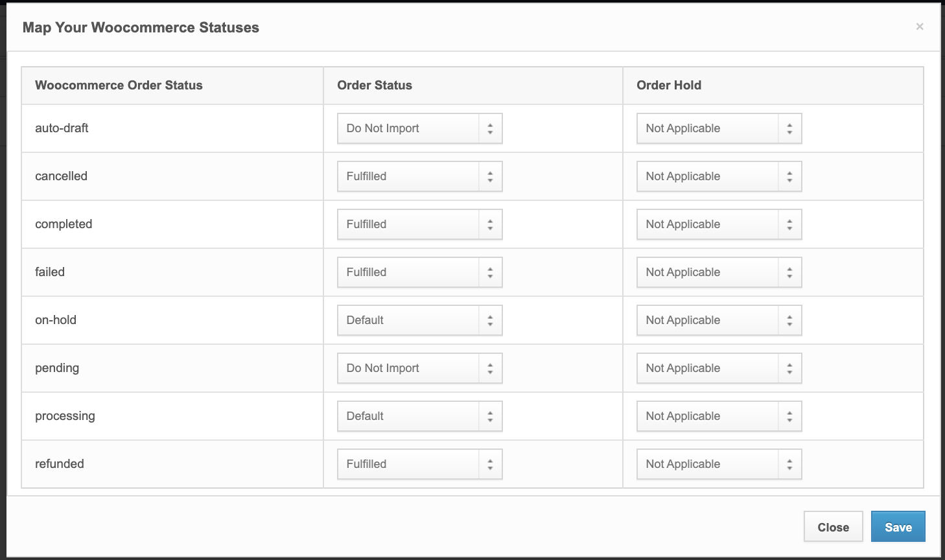Open Order Hold dropdown for auto-draft
This screenshot has height=560, width=945.
click(x=719, y=128)
